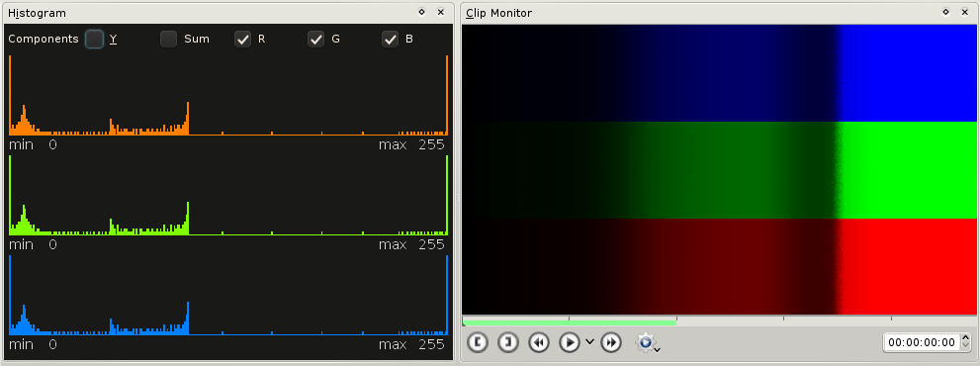Start playback with the play button
The height and width of the screenshot is (366, 980).
pyautogui.click(x=570, y=342)
